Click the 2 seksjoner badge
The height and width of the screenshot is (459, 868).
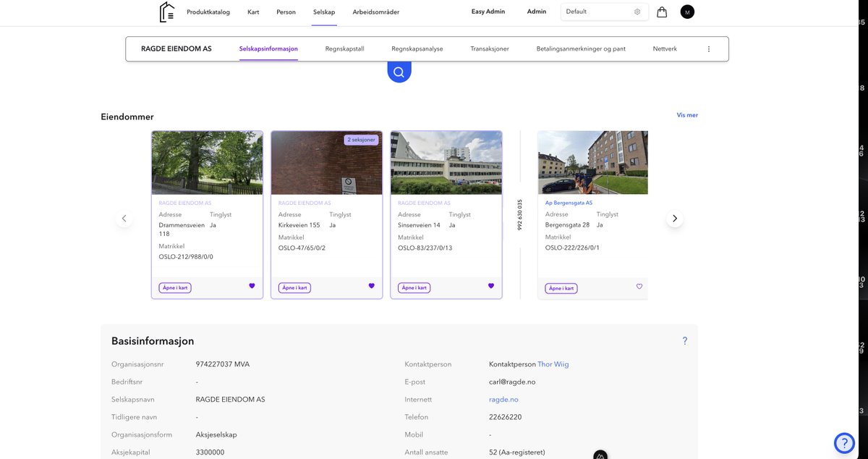click(361, 140)
